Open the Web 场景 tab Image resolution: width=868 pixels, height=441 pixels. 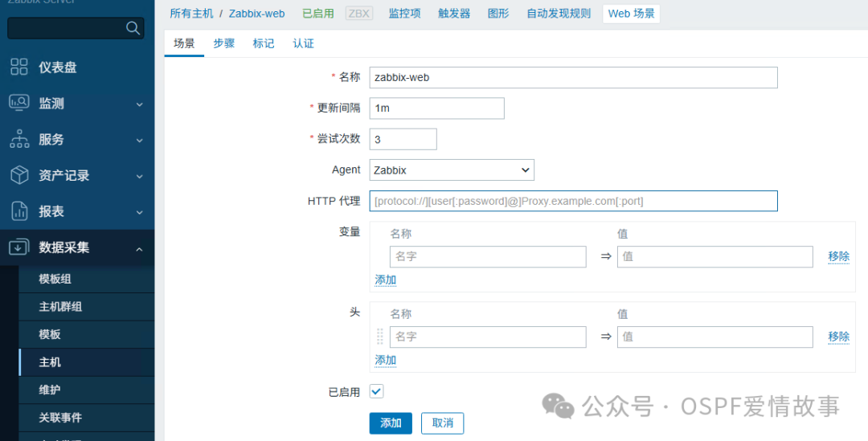[631, 14]
